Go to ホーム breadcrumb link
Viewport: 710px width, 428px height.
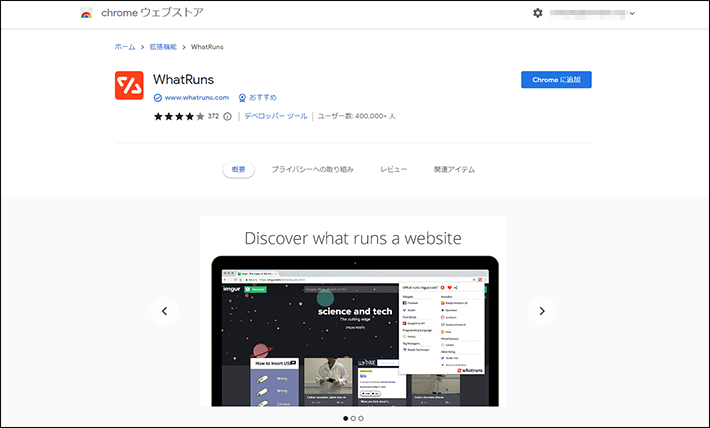(x=125, y=47)
